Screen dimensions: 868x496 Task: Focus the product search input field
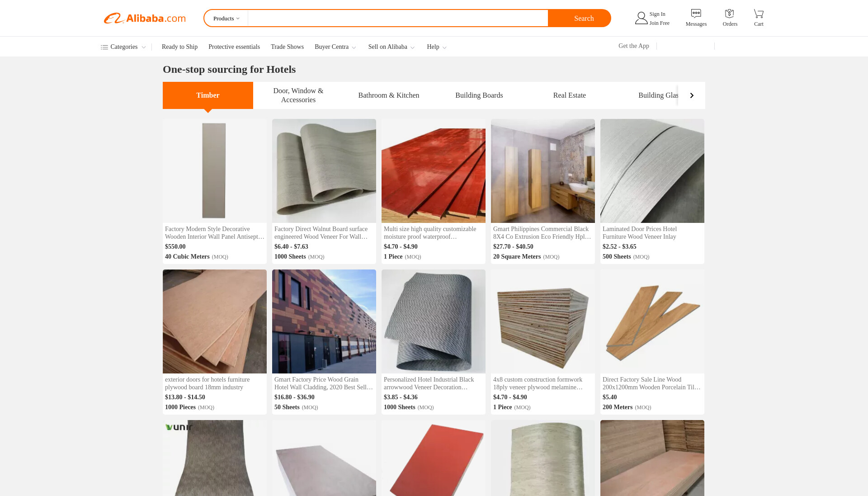coord(398,18)
